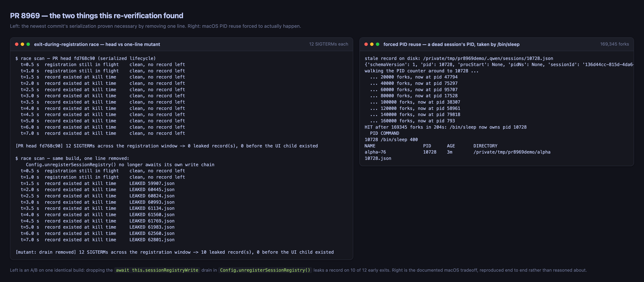Click the first 't=0.5 s registration still in flight' row
The height and width of the screenshot is (282, 644).
103,65
